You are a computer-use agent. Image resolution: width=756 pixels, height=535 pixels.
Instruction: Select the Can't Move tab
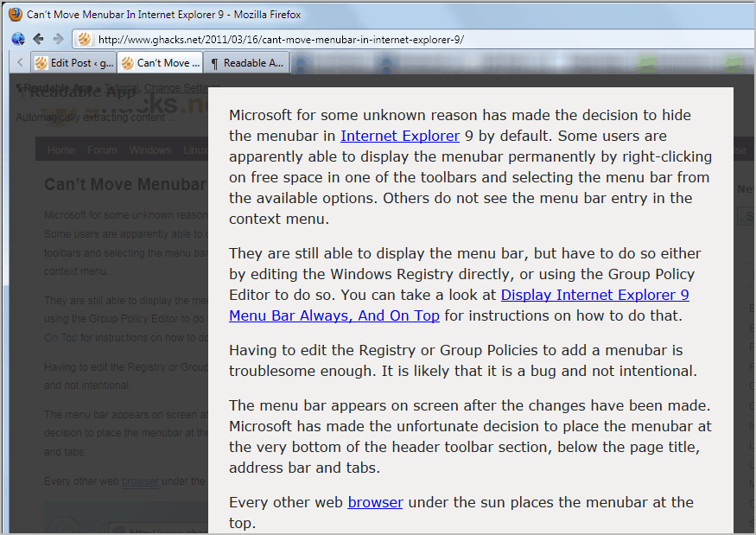pos(160,63)
